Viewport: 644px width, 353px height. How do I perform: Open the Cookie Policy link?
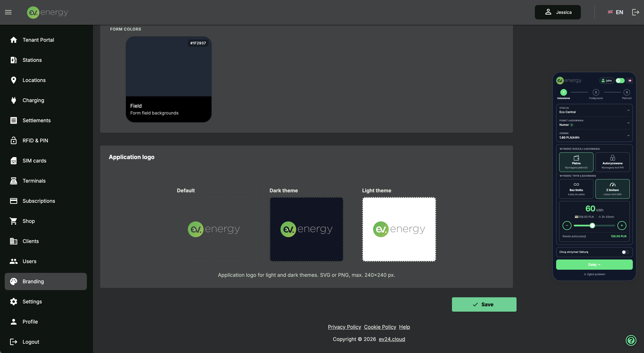point(380,327)
